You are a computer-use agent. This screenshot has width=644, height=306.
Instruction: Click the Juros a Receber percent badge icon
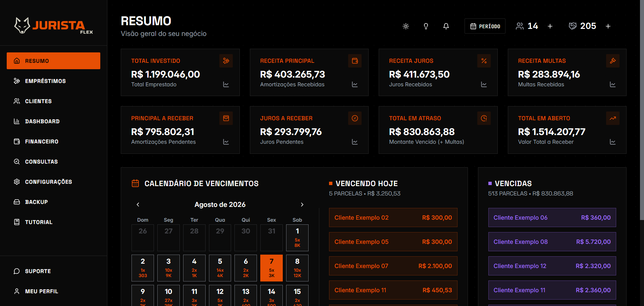click(355, 118)
